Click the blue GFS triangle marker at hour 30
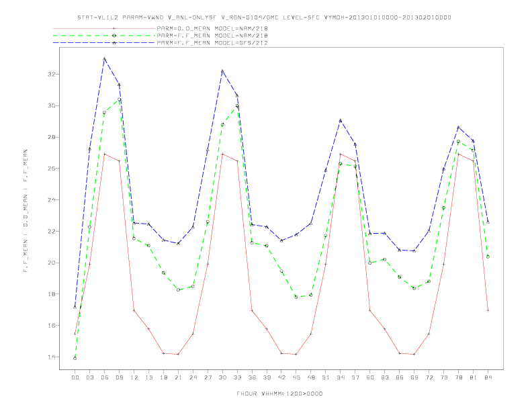 click(x=222, y=71)
